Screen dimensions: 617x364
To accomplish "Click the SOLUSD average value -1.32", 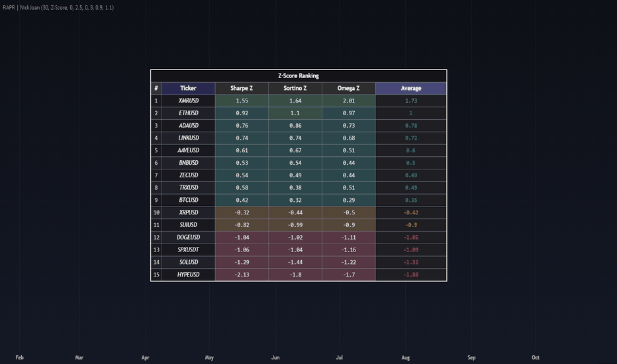I will pos(411,262).
